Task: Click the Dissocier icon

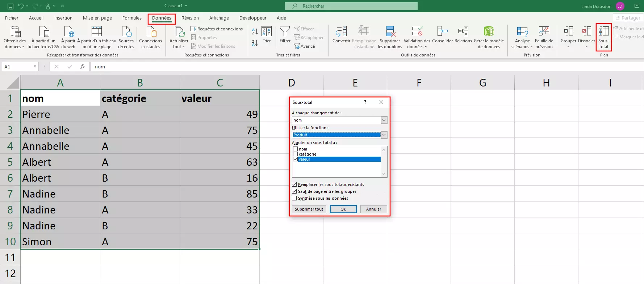Action: [586, 31]
